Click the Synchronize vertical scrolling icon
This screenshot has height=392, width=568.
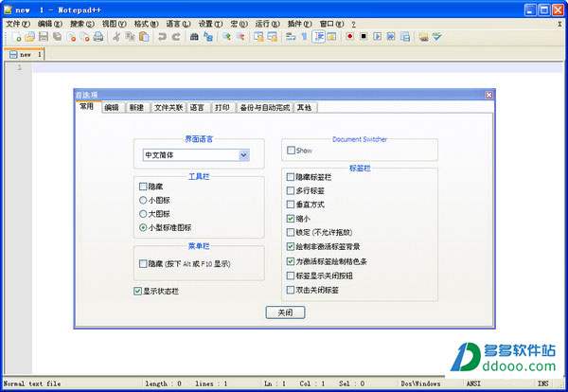click(x=258, y=37)
